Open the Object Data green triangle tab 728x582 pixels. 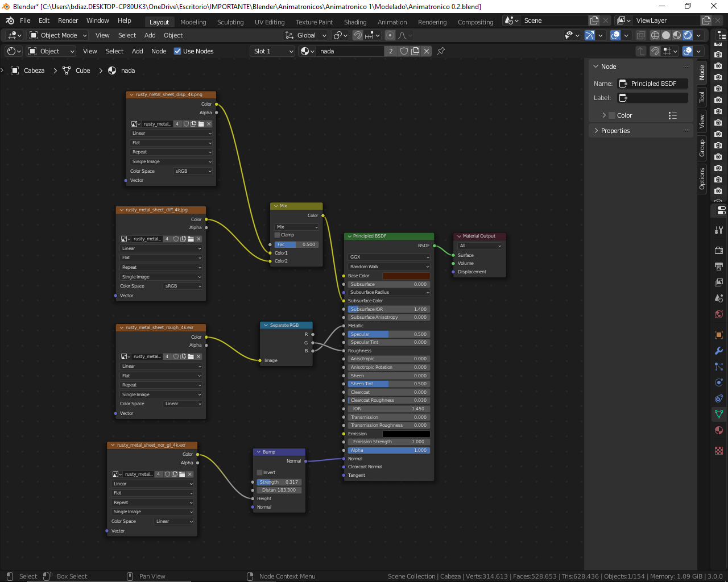coord(719,414)
